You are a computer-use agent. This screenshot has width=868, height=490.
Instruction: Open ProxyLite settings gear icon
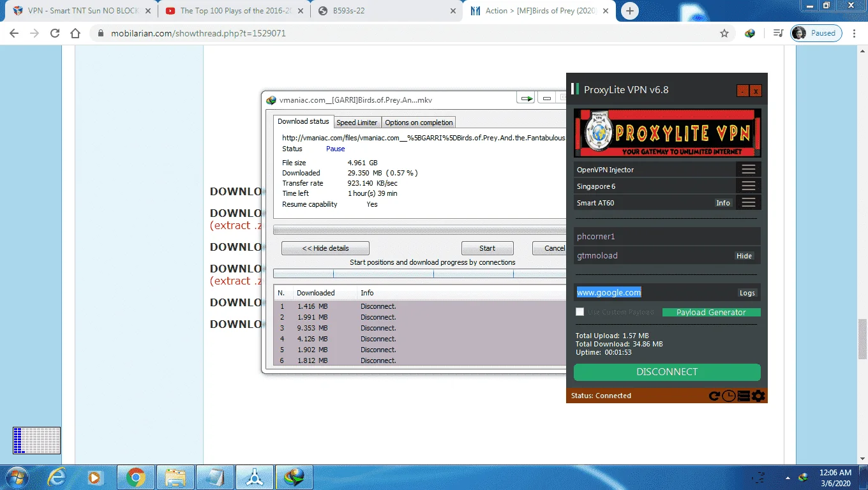coord(758,396)
